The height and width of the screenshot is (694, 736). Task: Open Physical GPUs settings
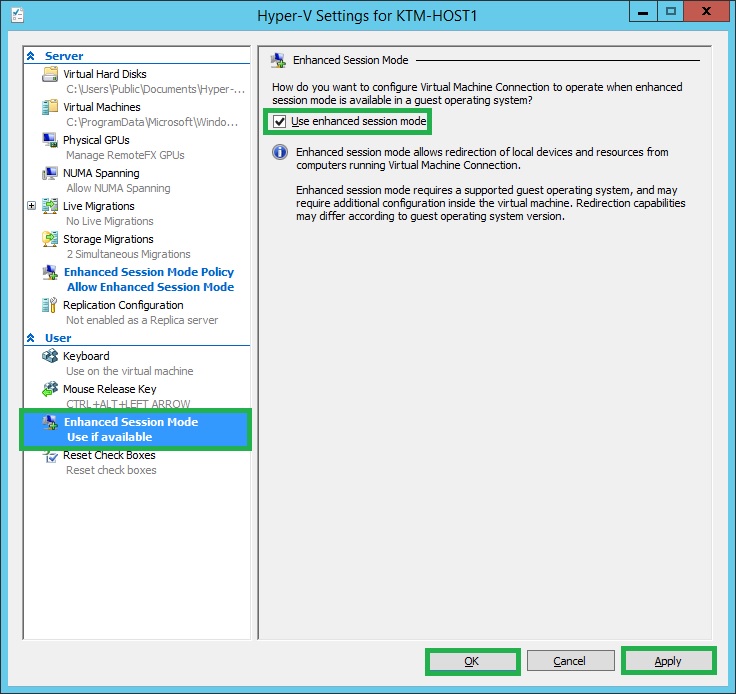click(x=96, y=140)
